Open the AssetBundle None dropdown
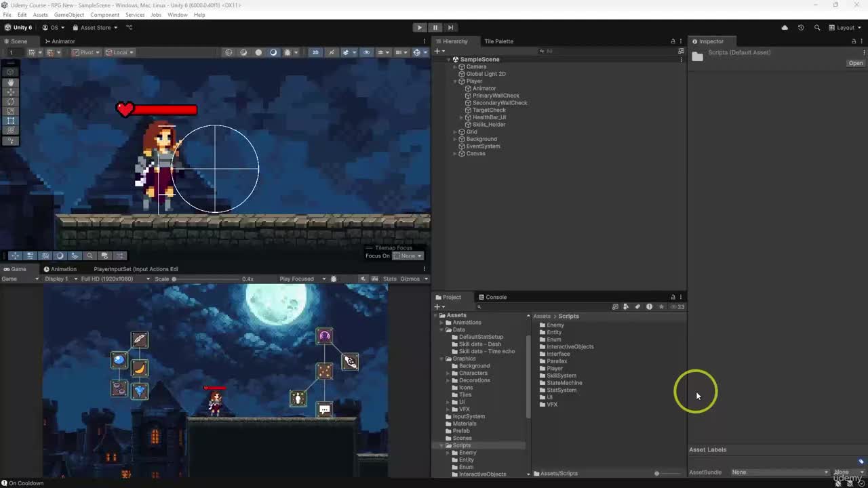 tap(779, 472)
